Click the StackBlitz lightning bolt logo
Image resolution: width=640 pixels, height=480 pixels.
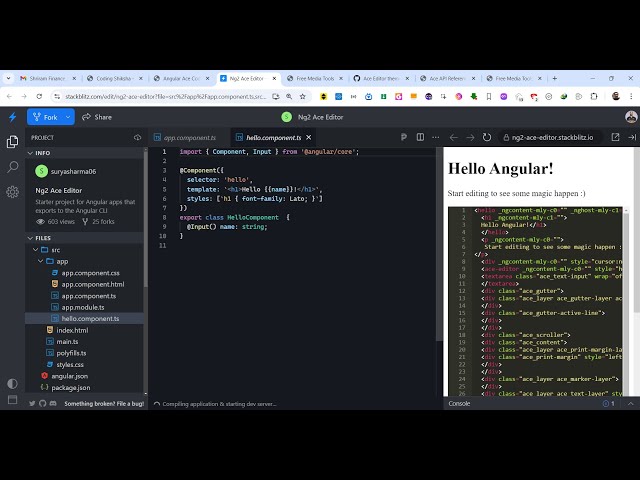tap(12, 117)
